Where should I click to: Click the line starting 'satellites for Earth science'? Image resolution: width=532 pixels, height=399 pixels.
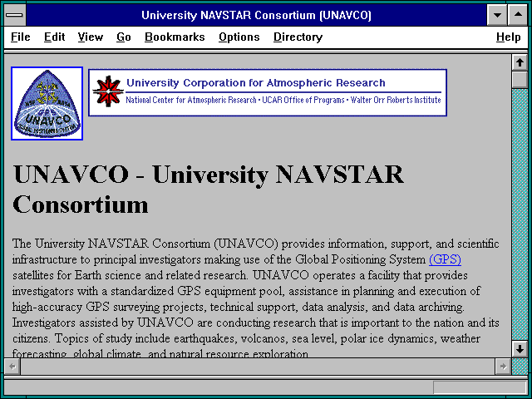coord(240,275)
